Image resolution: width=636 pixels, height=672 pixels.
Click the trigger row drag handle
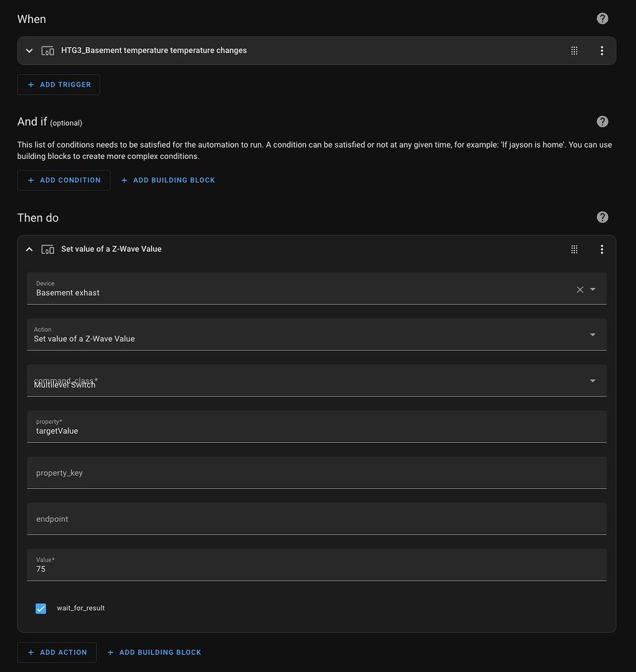coord(574,51)
